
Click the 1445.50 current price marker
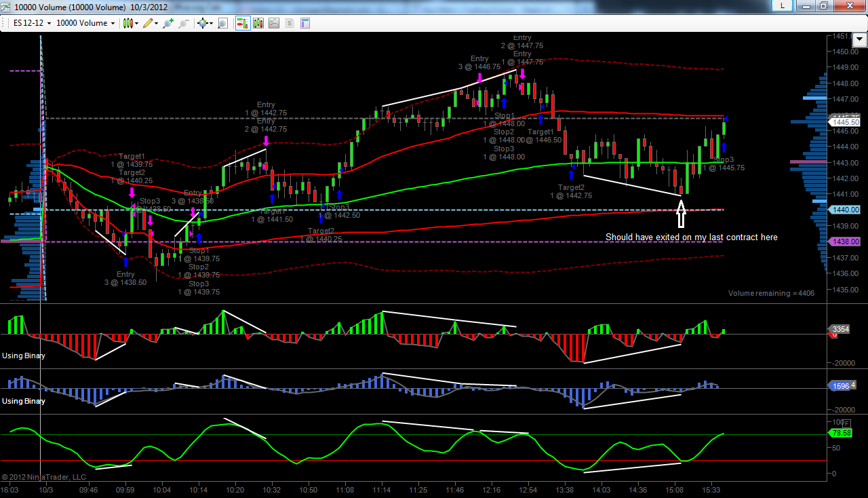pyautogui.click(x=844, y=123)
